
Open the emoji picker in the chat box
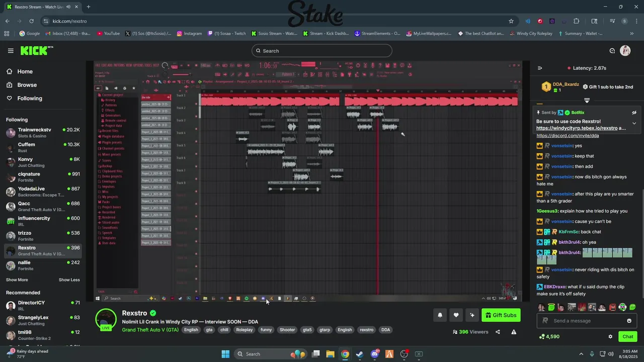click(629, 321)
